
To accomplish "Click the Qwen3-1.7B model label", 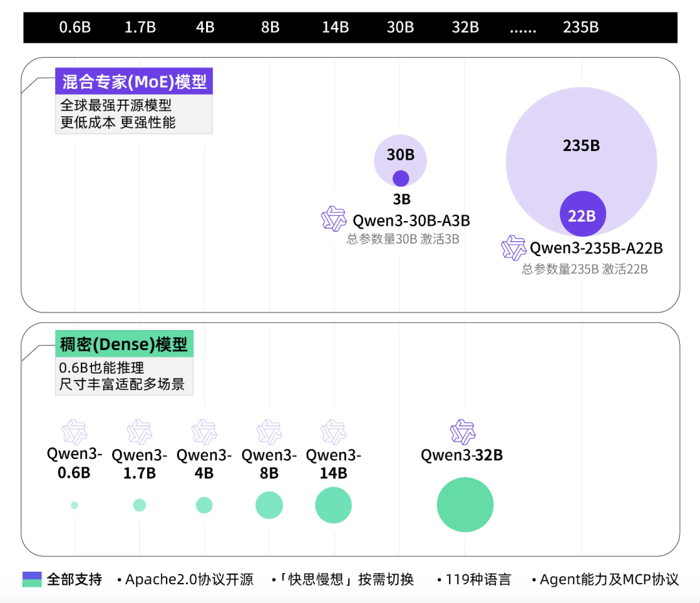I will [139, 464].
